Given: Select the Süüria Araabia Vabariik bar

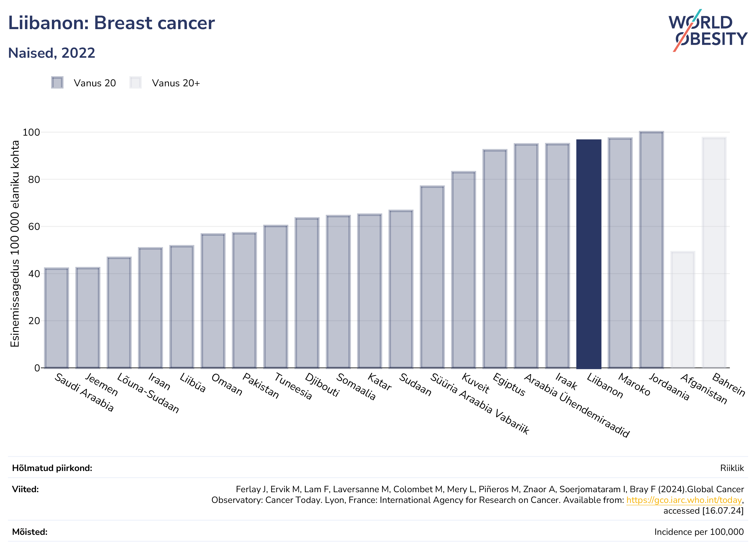Looking at the screenshot, I should [x=432, y=277].
